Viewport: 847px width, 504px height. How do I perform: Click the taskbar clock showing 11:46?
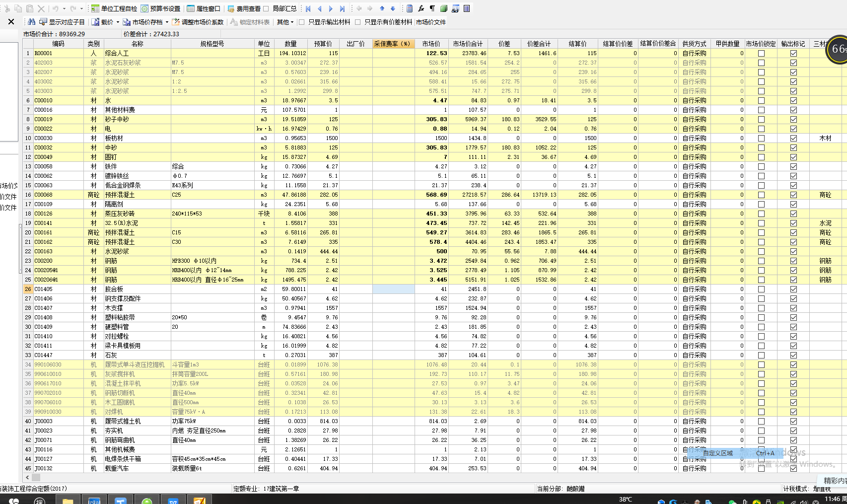coord(835,499)
